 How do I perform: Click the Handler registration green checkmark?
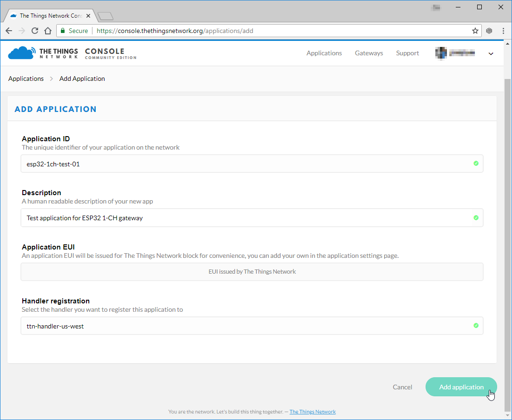[x=476, y=325]
